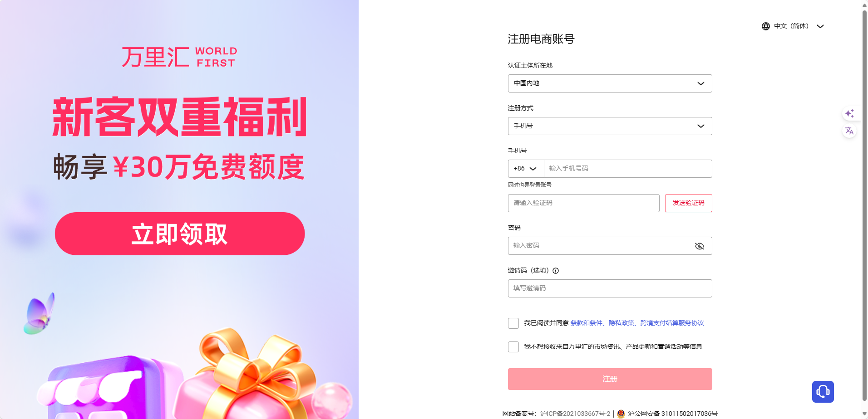868x419 pixels.
Task: Open the 中文（简体）language menu
Action: [793, 26]
